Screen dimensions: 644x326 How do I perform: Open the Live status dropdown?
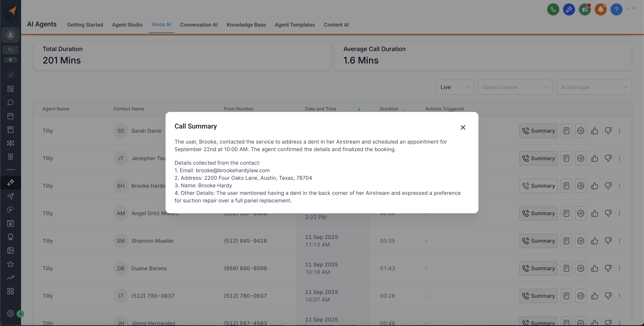click(x=455, y=87)
